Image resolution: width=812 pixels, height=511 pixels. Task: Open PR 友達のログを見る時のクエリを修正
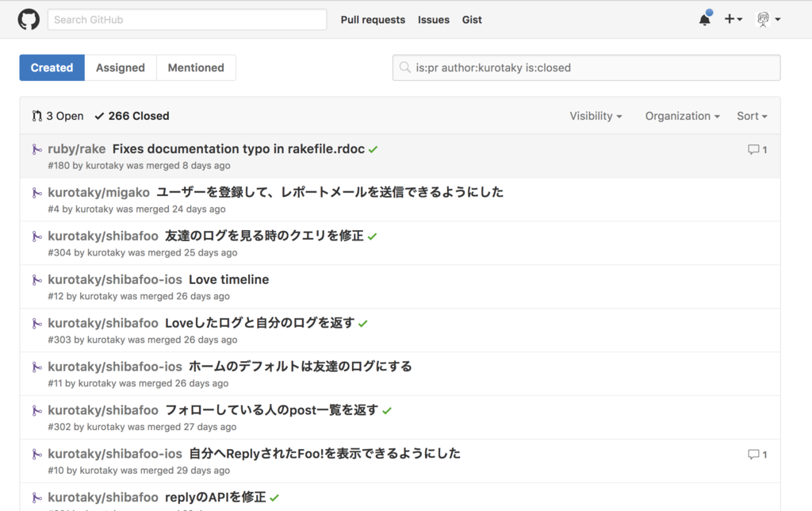(x=264, y=236)
